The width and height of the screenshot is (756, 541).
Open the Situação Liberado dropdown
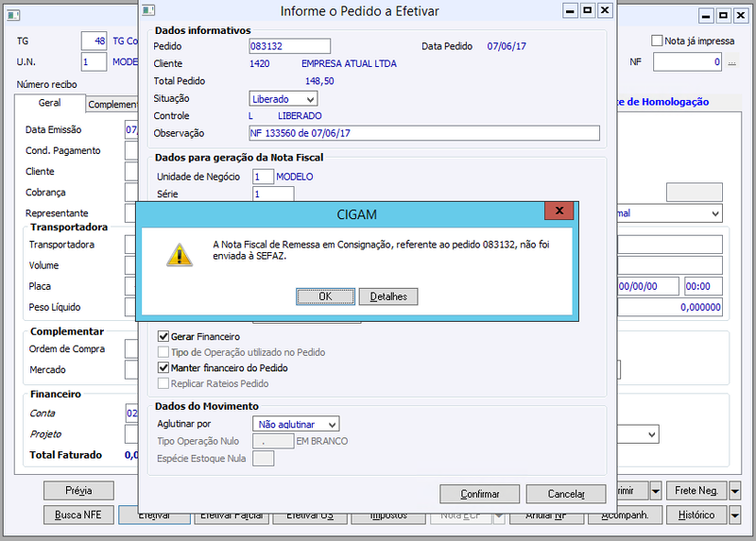[x=311, y=99]
